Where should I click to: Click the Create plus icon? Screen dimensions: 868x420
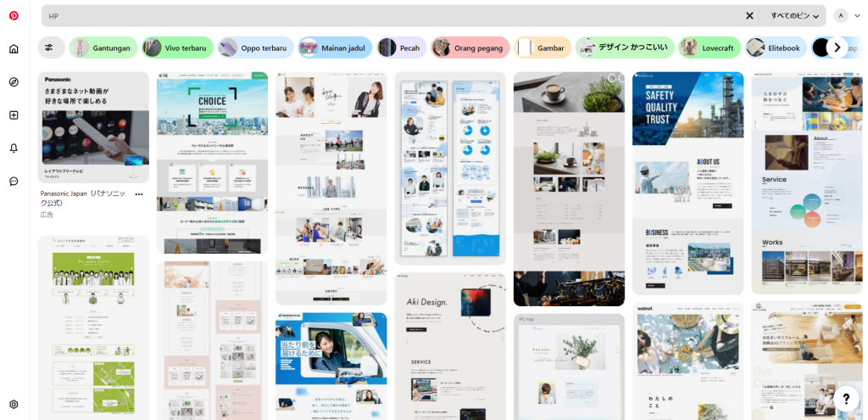pyautogui.click(x=14, y=115)
